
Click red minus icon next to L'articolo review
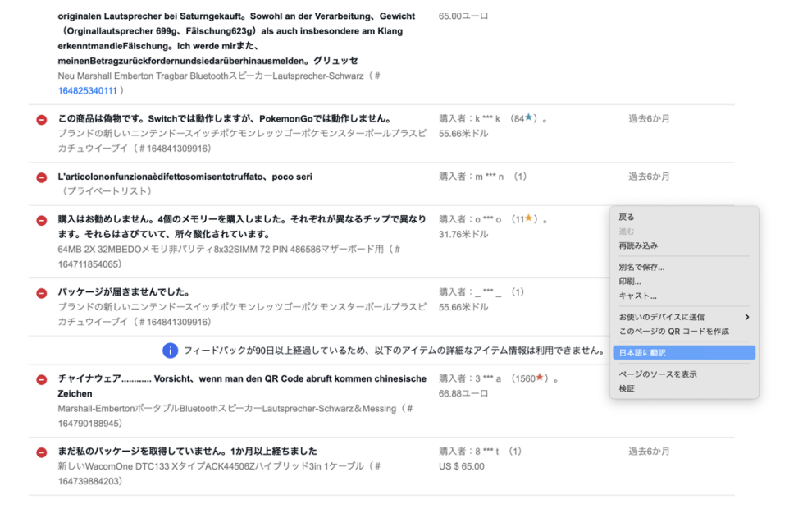coord(41,177)
